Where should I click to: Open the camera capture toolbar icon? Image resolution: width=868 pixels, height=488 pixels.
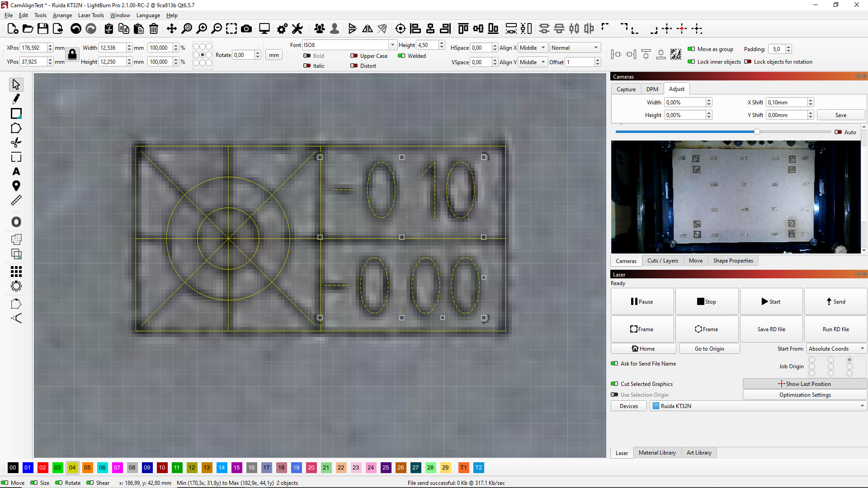pos(246,29)
